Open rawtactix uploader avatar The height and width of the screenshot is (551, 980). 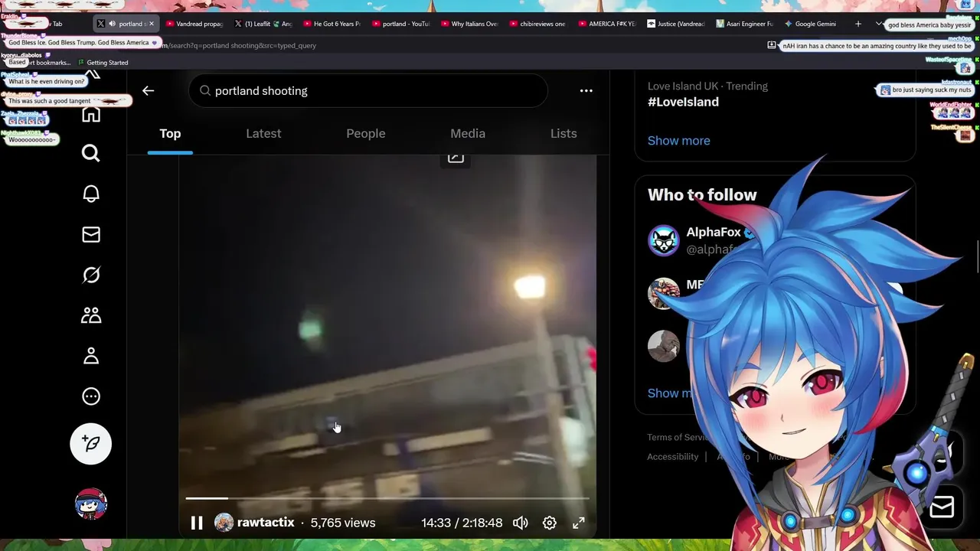coord(224,523)
